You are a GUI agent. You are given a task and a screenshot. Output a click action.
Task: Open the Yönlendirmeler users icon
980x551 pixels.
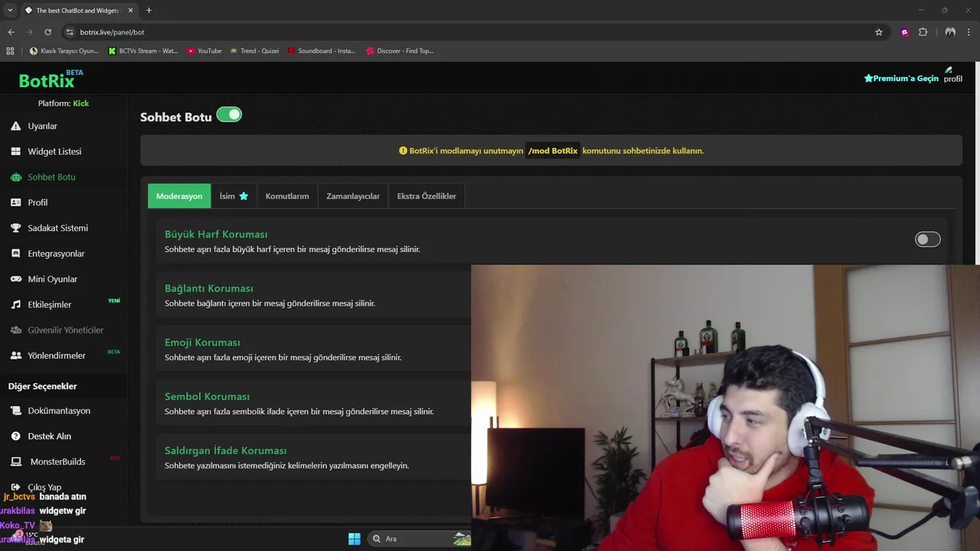point(15,356)
